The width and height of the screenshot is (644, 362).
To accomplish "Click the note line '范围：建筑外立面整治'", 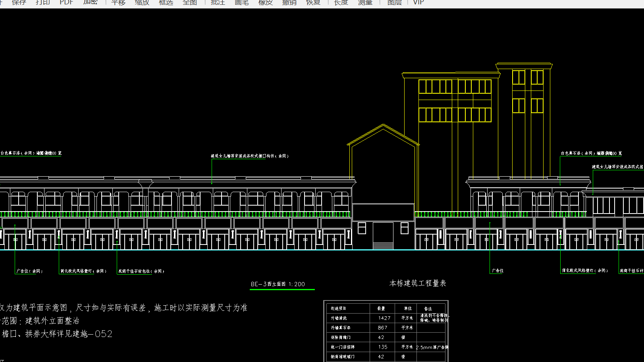I will (40, 321).
